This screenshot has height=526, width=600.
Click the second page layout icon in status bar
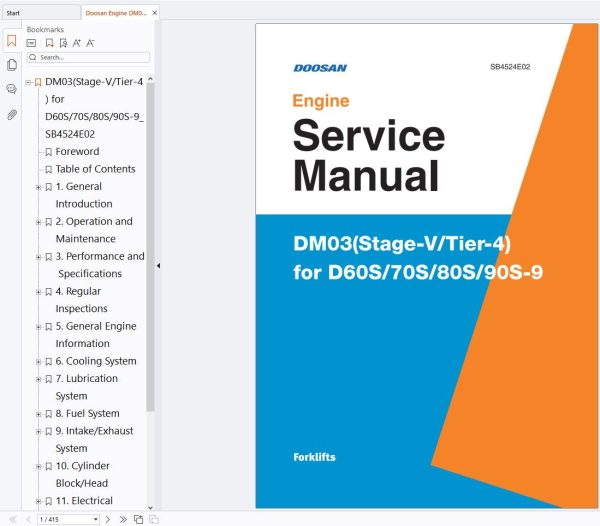point(154,519)
